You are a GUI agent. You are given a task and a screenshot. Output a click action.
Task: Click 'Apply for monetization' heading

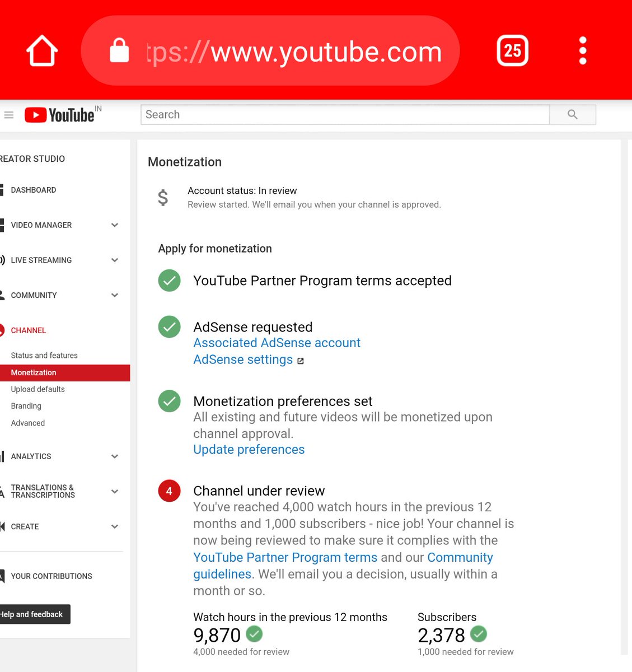[x=215, y=249]
